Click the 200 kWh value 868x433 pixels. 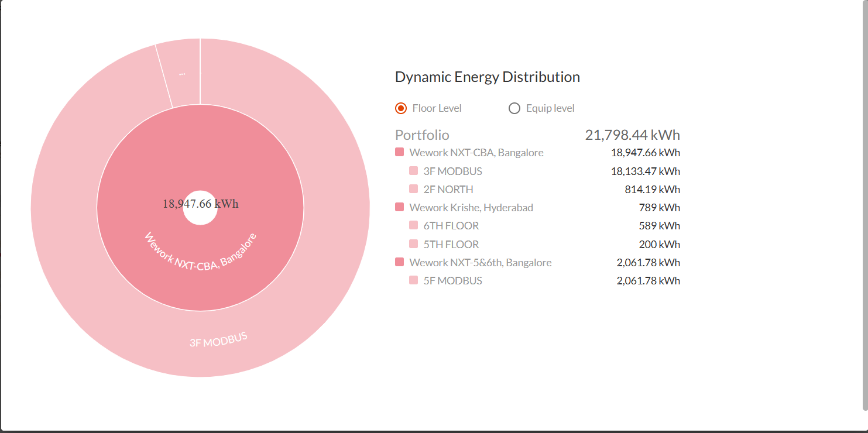pyautogui.click(x=660, y=245)
